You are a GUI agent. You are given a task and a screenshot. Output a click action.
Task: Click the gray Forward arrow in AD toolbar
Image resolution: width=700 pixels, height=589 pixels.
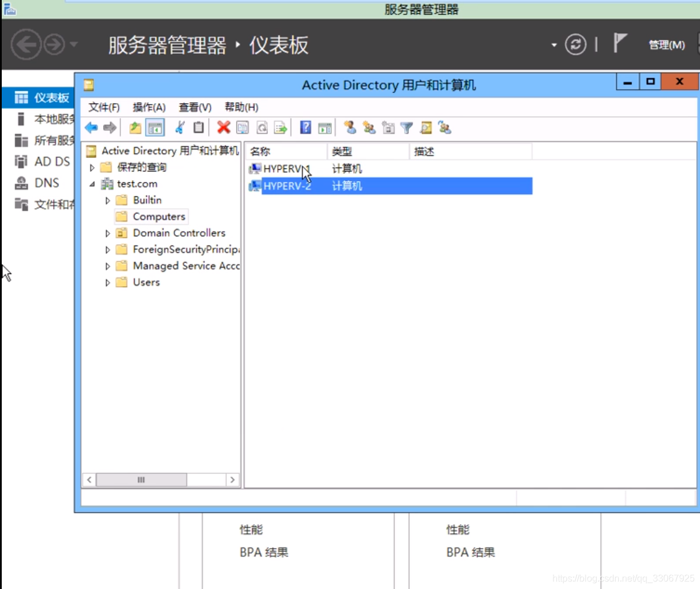[x=110, y=128]
